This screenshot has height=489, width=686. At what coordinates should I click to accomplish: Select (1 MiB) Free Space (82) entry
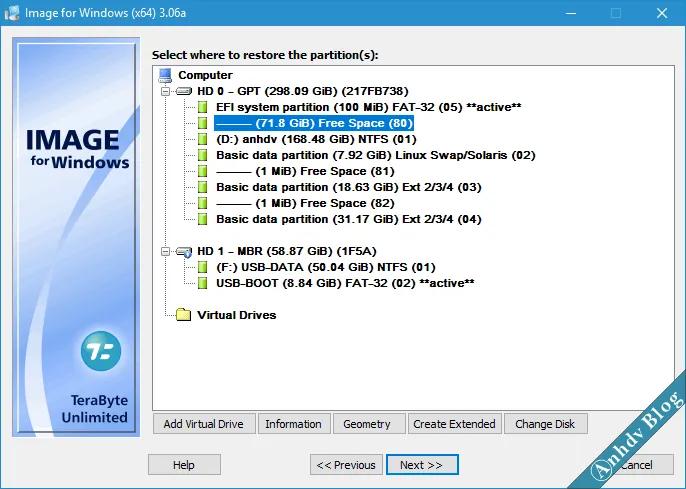click(305, 203)
